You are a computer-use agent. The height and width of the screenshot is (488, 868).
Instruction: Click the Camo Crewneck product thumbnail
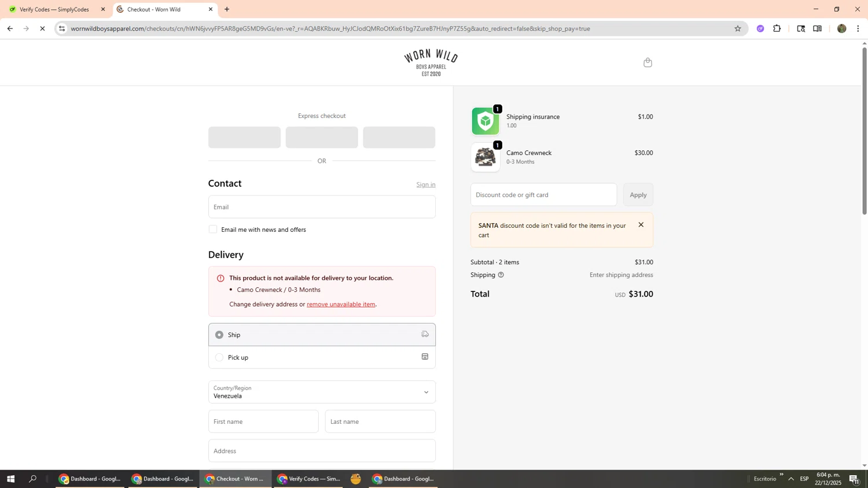coord(486,157)
